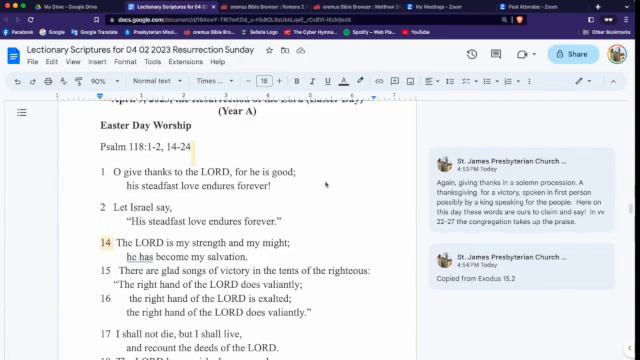Viewport: 640px width, 360px height.
Task: Open the Extensions menu
Action: pyautogui.click(x=185, y=62)
